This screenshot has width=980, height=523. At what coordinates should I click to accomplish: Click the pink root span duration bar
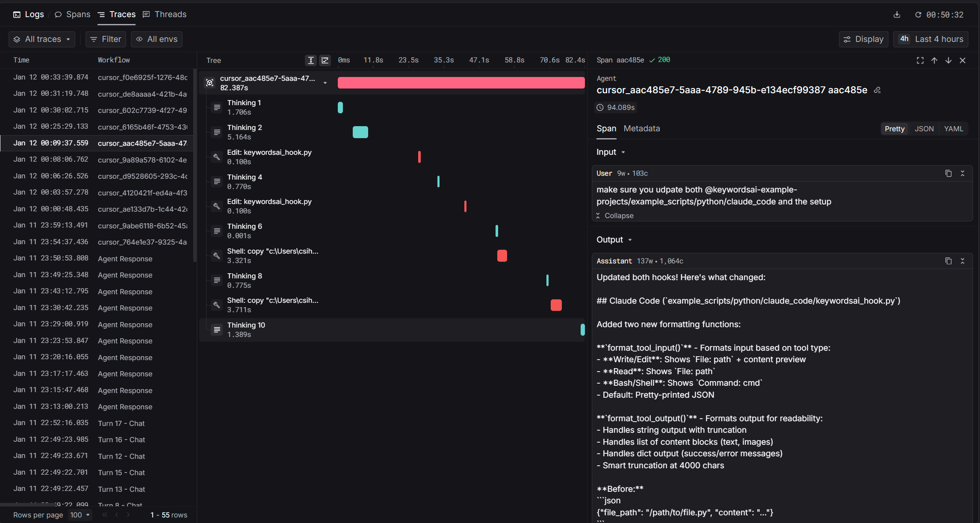(x=461, y=83)
